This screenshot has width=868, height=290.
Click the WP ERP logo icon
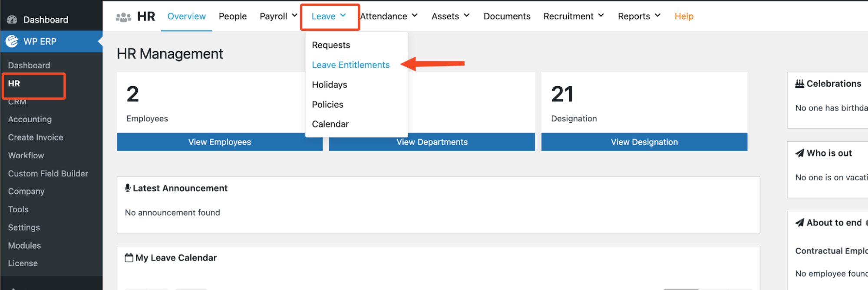click(12, 41)
